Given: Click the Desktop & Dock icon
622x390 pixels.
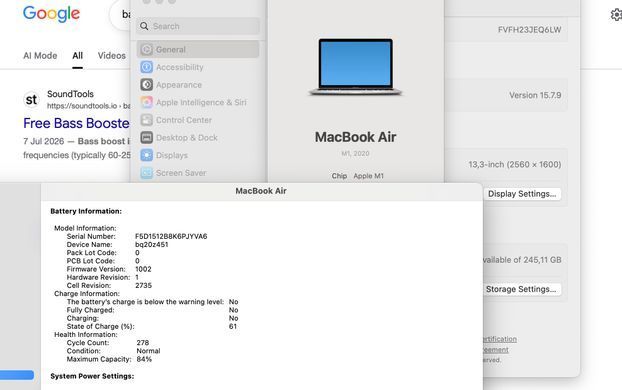Looking at the screenshot, I should (146, 138).
